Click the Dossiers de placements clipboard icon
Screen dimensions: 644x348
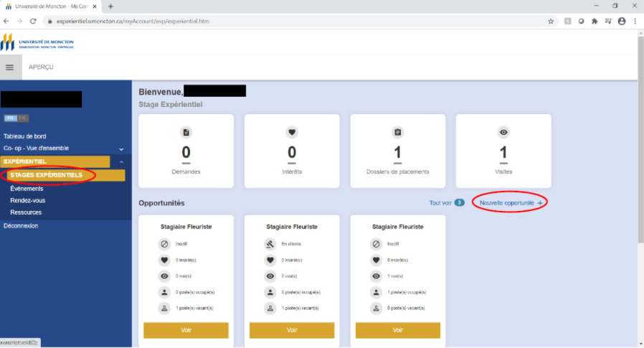pyautogui.click(x=397, y=132)
